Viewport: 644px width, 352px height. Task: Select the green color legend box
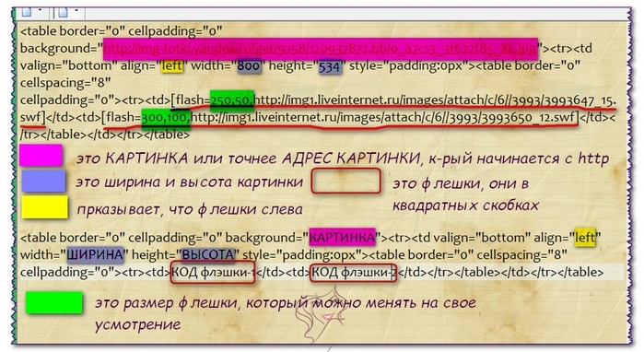coord(53,303)
